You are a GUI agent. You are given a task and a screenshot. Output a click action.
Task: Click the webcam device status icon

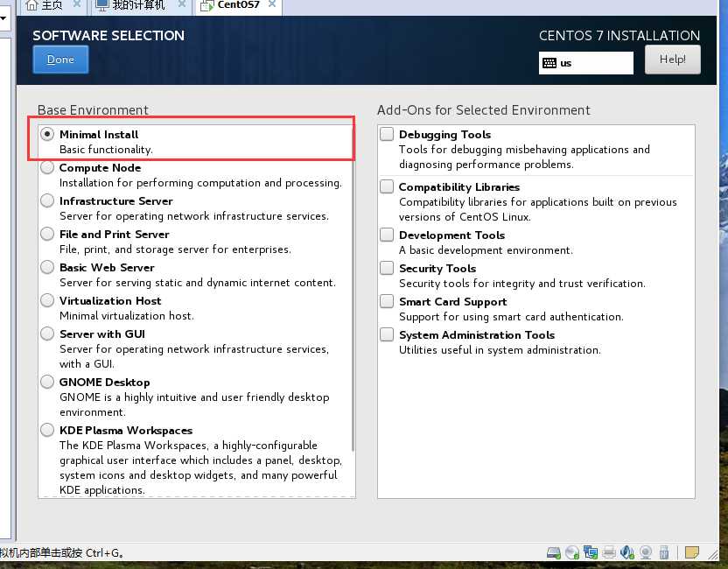pyautogui.click(x=646, y=552)
